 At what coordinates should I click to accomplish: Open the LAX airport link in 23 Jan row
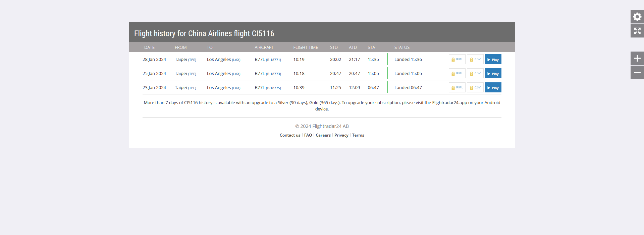click(236, 88)
